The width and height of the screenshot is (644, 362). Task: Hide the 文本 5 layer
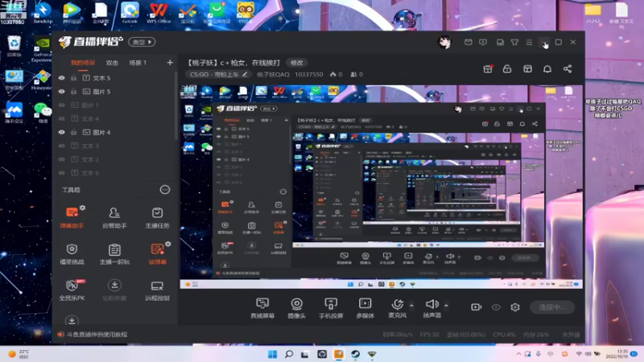62,78
